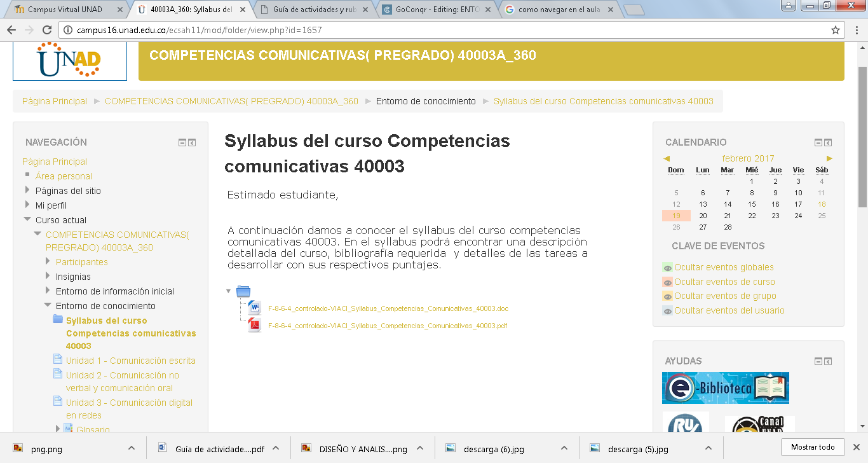This screenshot has width=868, height=463.
Task: Collapse the Calendario block with its minus icon
Action: coord(818,142)
